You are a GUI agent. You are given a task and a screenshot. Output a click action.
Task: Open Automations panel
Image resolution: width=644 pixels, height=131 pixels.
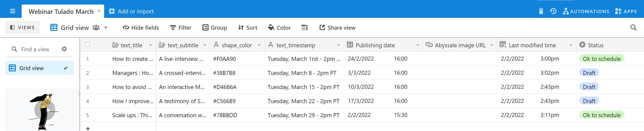tap(586, 11)
